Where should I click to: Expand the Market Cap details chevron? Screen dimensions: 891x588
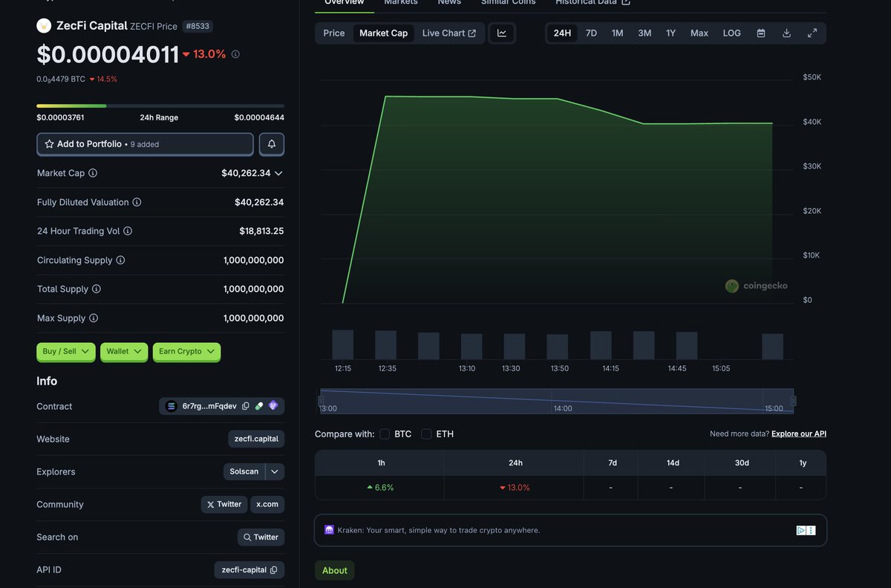point(278,172)
